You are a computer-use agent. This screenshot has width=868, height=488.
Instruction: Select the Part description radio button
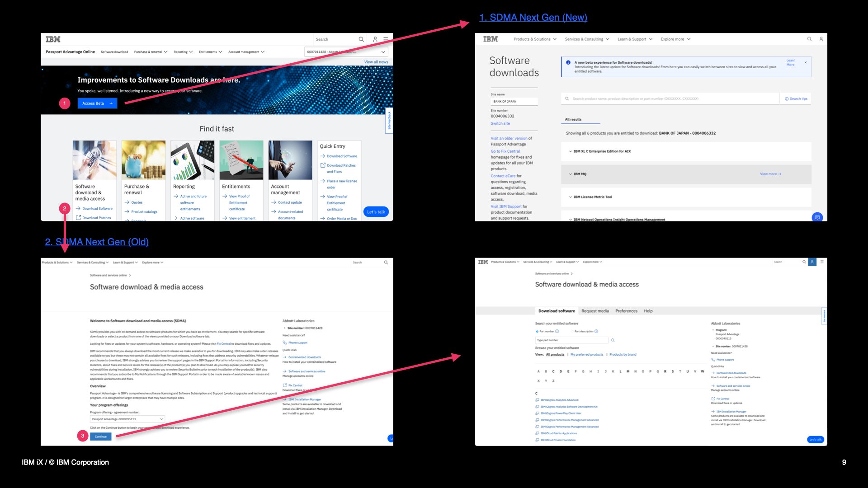(x=572, y=331)
